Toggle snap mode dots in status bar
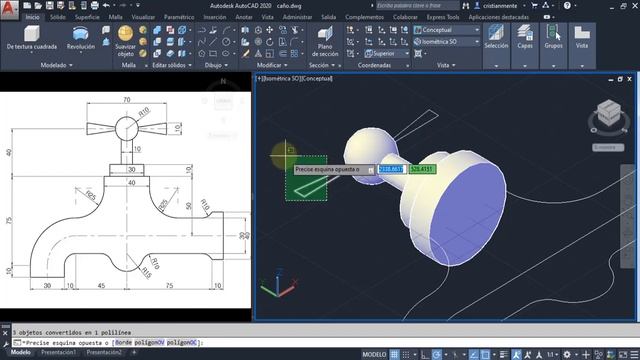The image size is (640, 360). point(406,354)
